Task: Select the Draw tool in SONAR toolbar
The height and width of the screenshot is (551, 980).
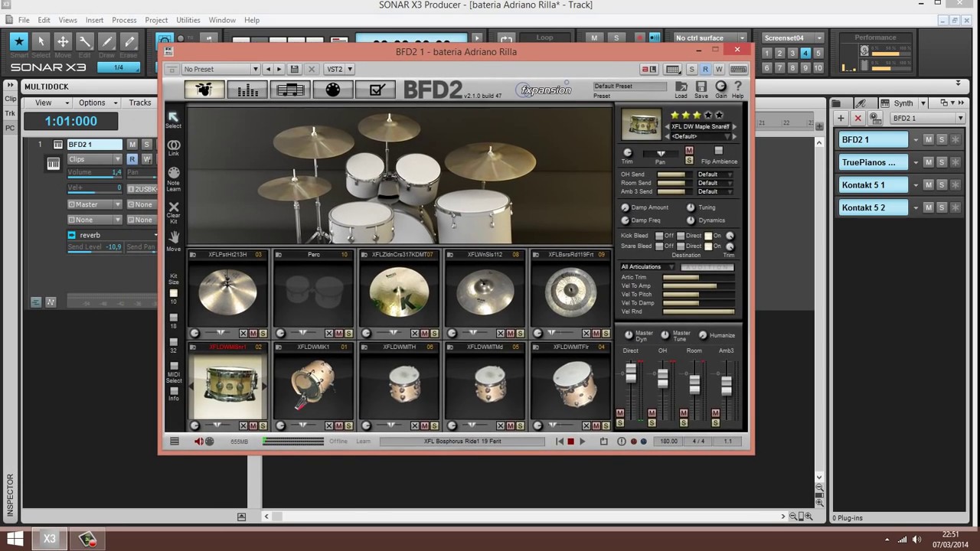Action: tap(106, 41)
